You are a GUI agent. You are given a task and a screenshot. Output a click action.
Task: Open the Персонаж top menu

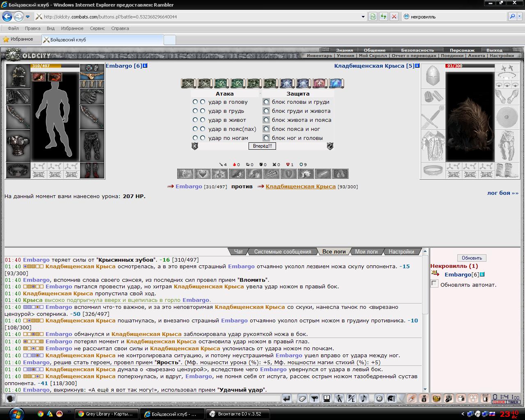pos(462,50)
